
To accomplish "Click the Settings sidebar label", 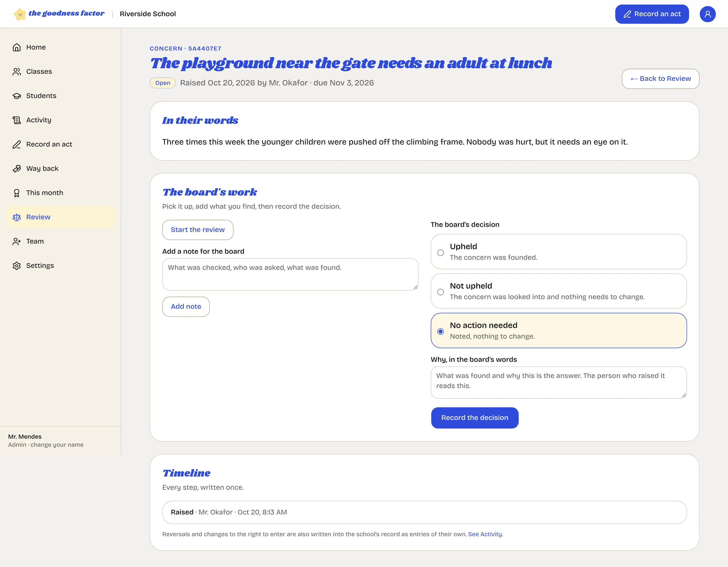I will (x=40, y=266).
